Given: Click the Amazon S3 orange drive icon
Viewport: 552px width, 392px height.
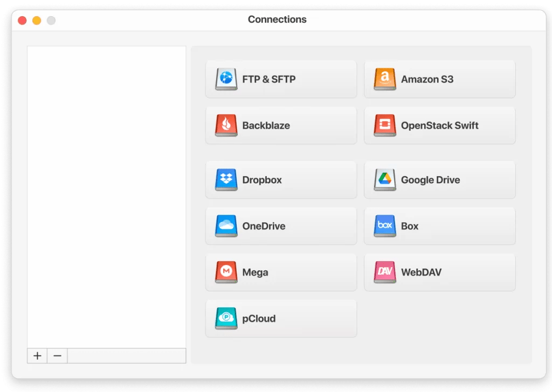Looking at the screenshot, I should (x=385, y=79).
